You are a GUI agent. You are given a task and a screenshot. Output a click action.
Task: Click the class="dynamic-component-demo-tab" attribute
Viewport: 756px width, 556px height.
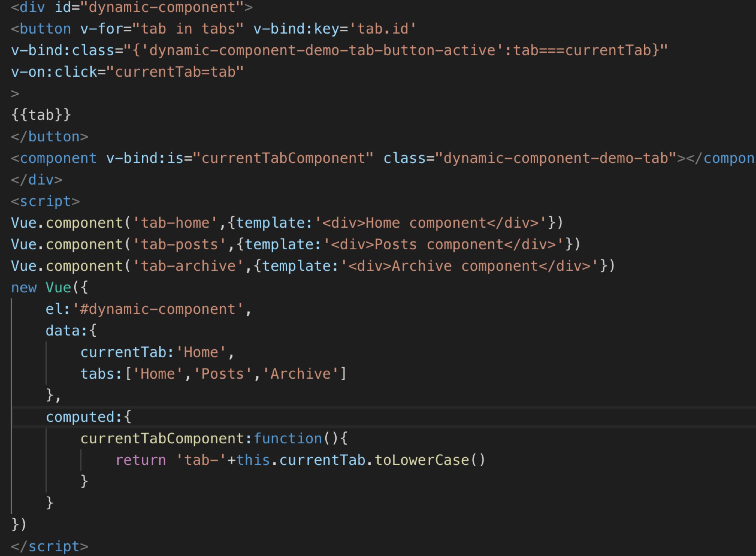point(530,158)
